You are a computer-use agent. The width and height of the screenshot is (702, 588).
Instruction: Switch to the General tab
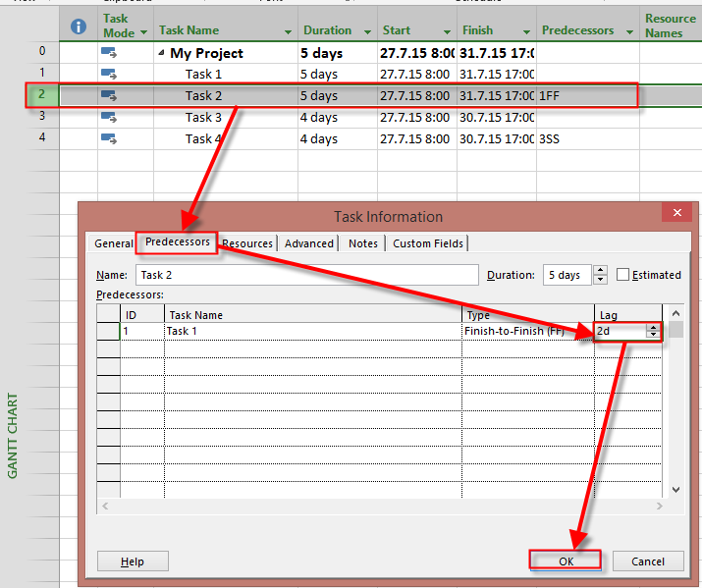coord(113,243)
